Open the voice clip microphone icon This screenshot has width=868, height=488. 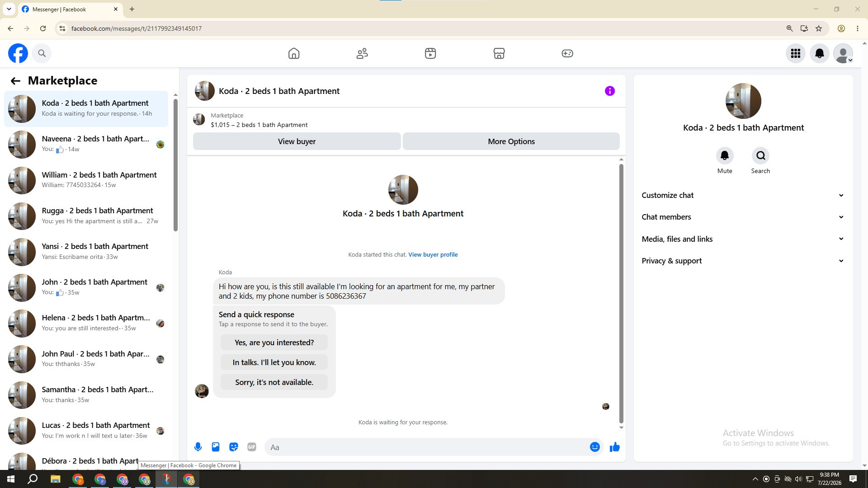(198, 447)
